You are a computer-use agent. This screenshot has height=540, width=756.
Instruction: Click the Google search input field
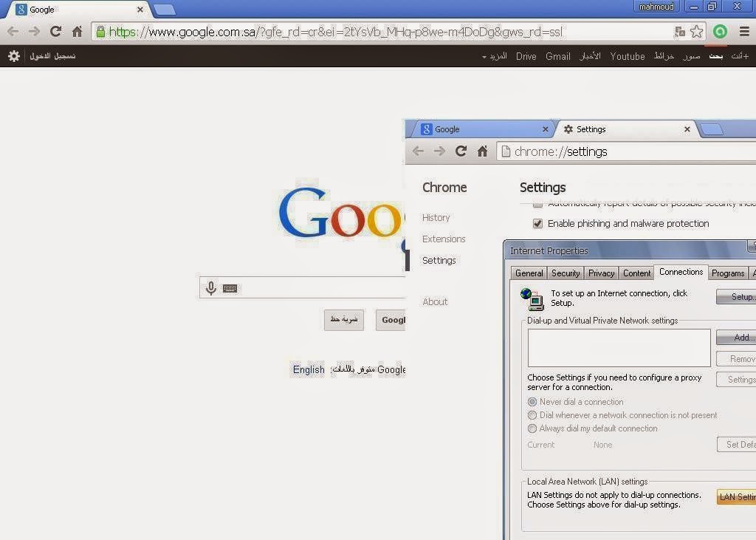tap(302, 288)
